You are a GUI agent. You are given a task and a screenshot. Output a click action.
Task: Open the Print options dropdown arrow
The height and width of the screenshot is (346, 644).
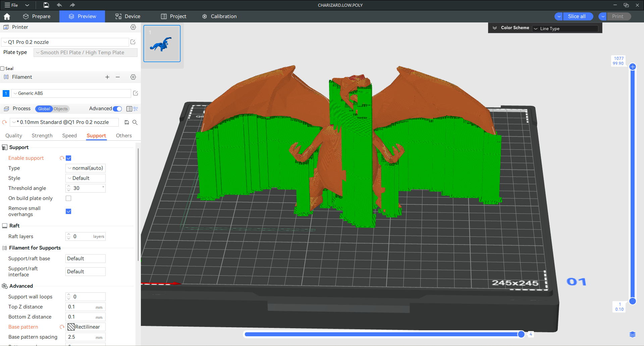(x=603, y=16)
